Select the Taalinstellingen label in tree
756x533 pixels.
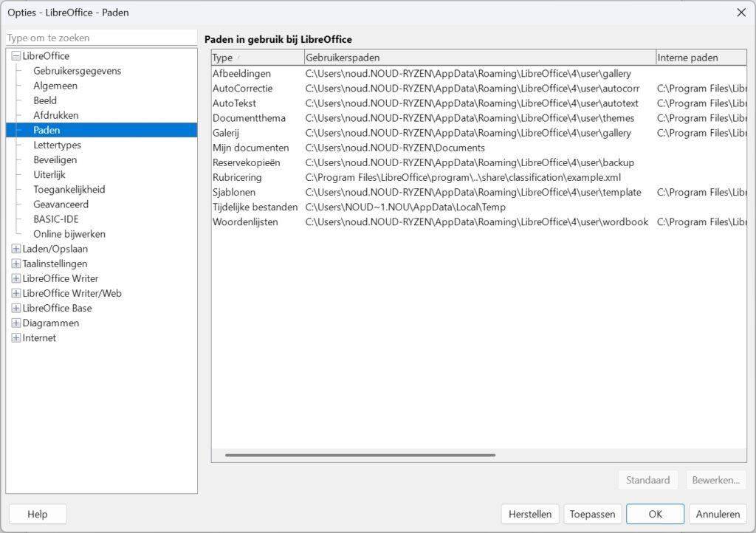(x=55, y=264)
